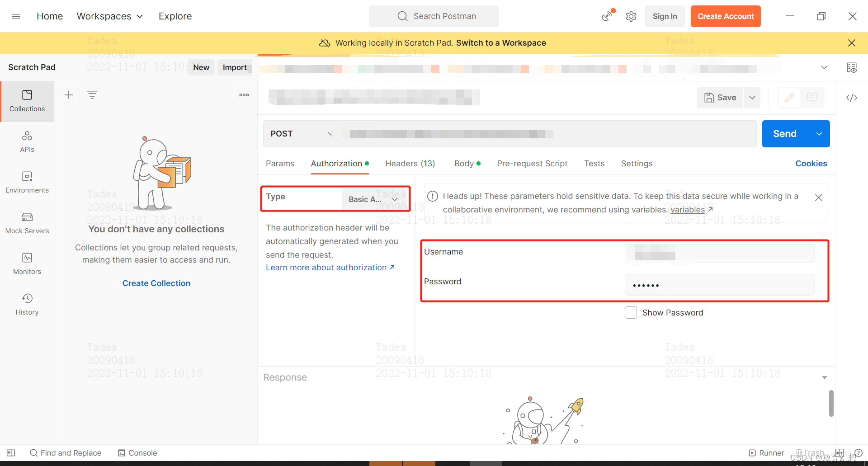Click the Create Collection link

pos(156,283)
